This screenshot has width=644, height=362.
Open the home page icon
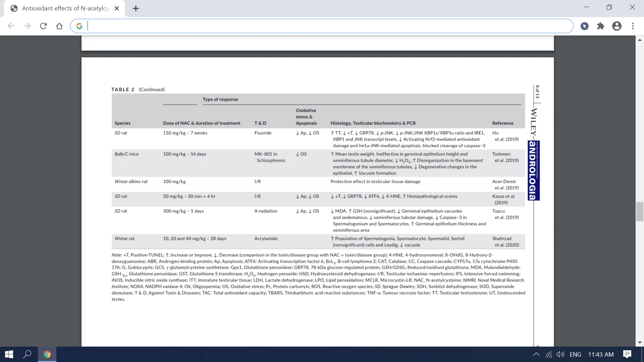click(x=59, y=26)
